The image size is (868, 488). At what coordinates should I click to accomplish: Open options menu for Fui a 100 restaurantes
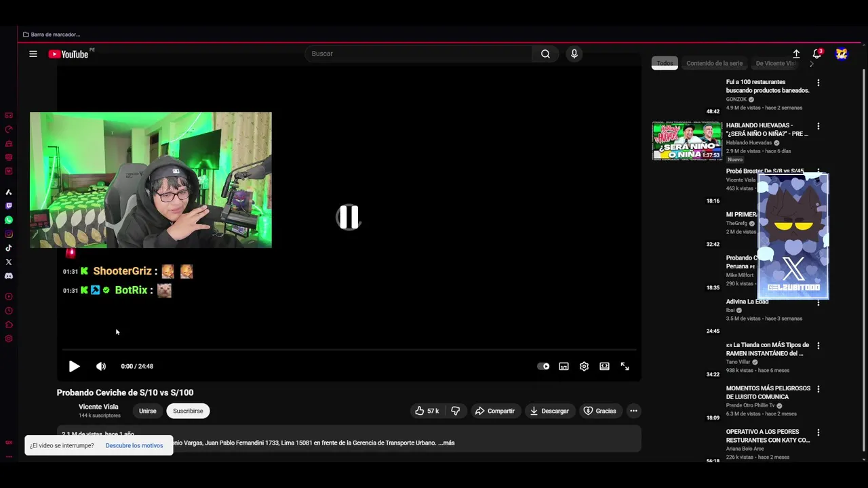pos(818,83)
